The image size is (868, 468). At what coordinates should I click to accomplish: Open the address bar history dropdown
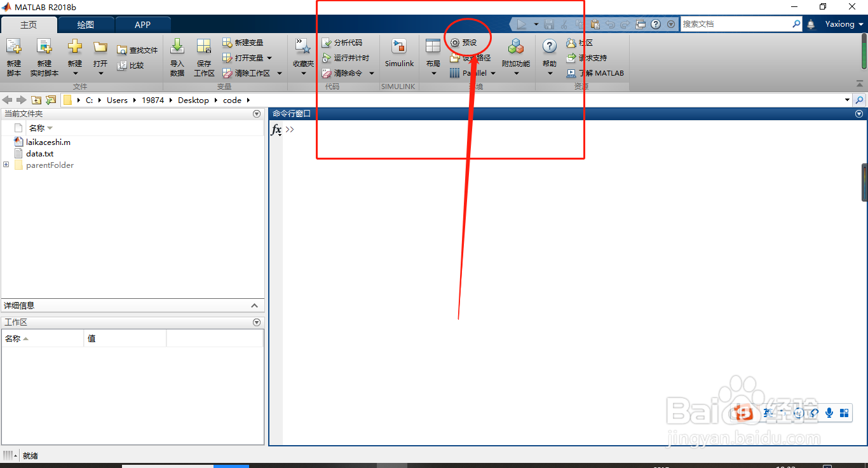847,100
